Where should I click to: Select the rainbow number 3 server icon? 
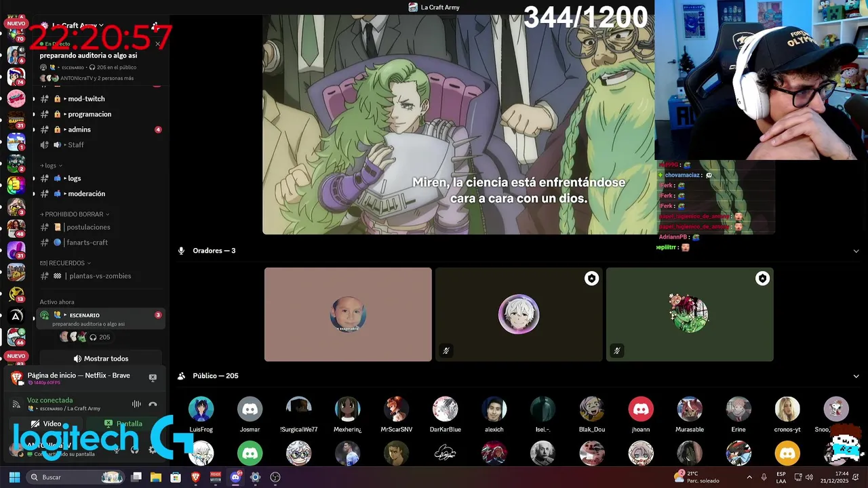[x=16, y=185]
